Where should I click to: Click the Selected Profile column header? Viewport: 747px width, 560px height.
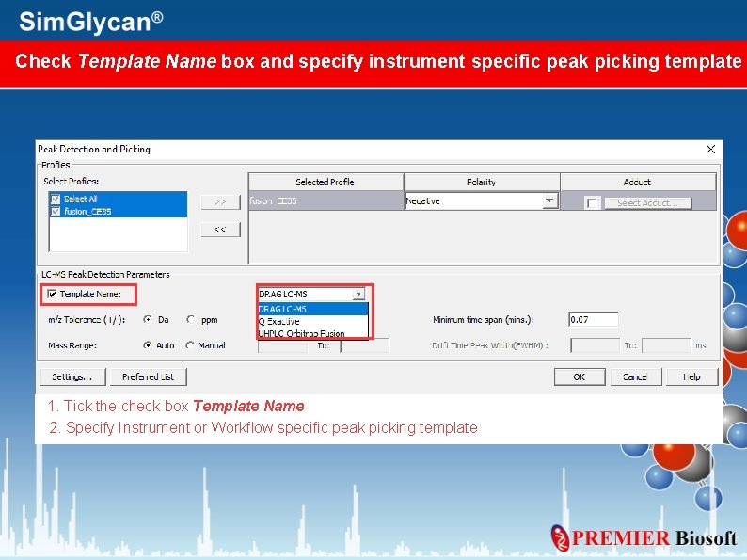pos(326,182)
